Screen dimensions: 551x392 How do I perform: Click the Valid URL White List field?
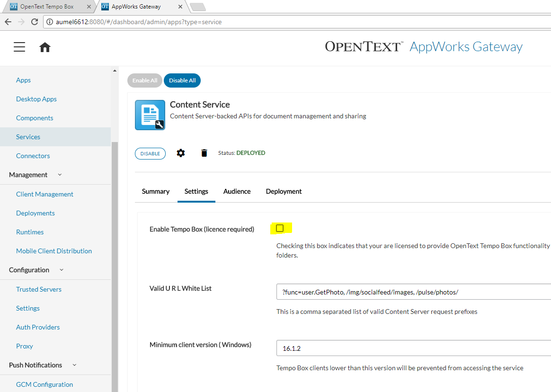(414, 292)
